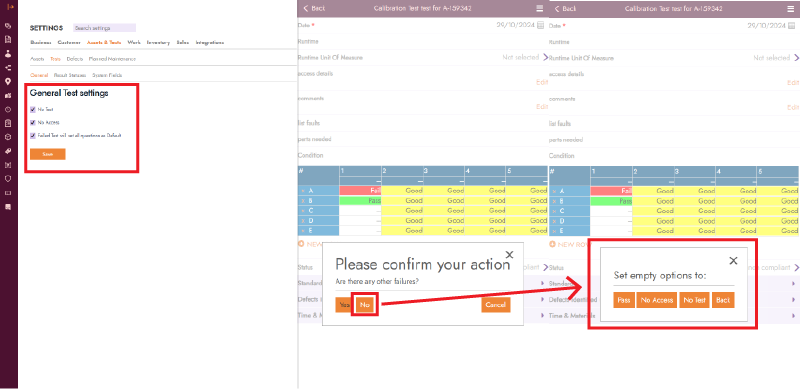Select the green Pass cell, right panel
This screenshot has width=800, height=389.
click(x=611, y=201)
